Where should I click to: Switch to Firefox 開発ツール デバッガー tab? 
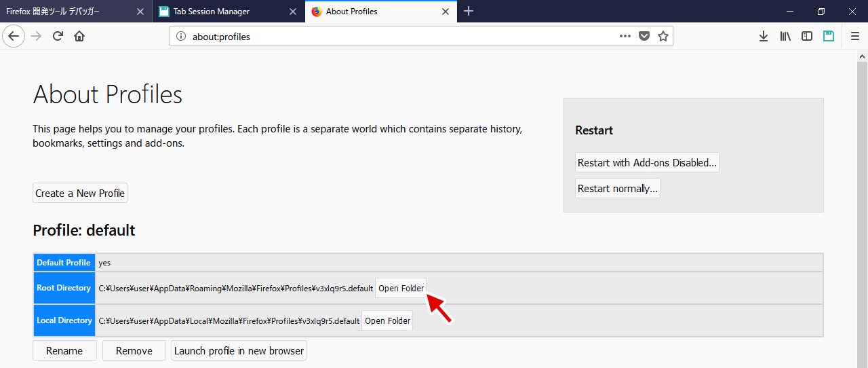pos(76,12)
